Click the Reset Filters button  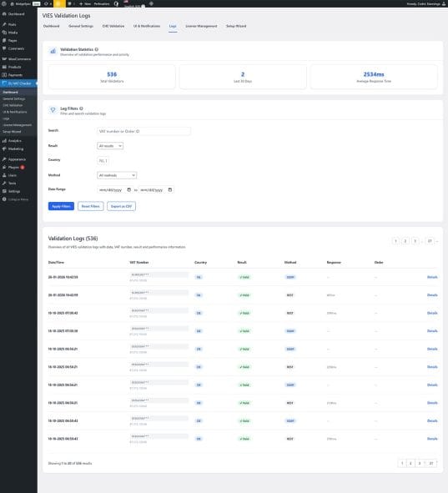coord(91,206)
